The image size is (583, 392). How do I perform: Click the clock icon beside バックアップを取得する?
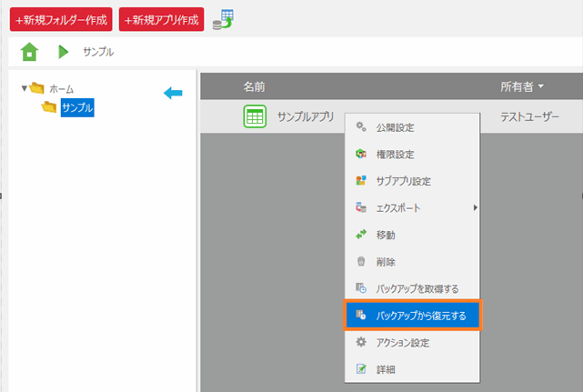[361, 288]
